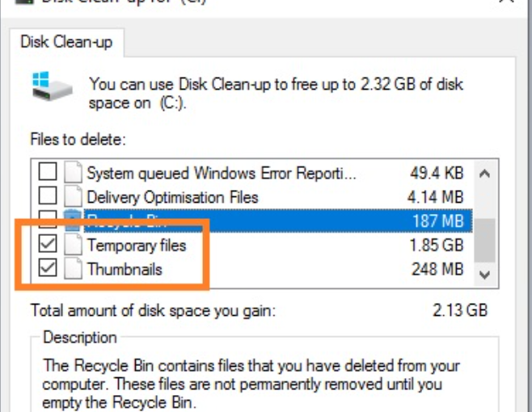Click the file icon next to Delivery Optimisation Files
The height and width of the screenshot is (412, 532).
(x=74, y=196)
